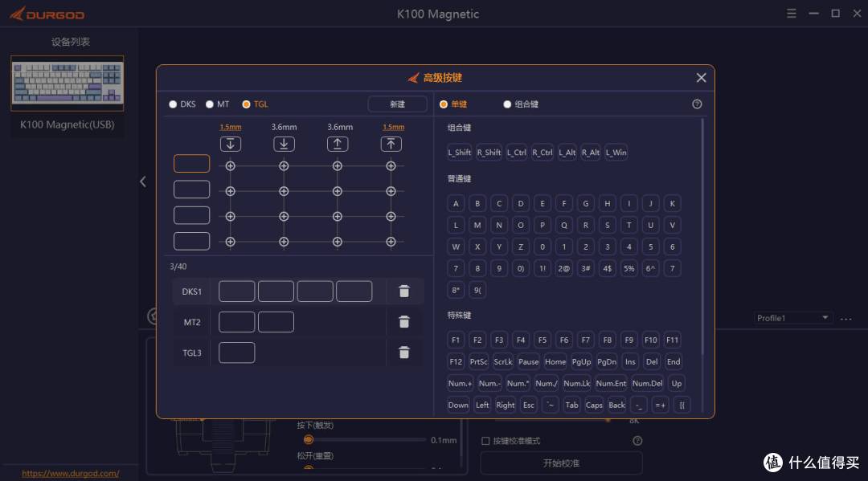This screenshot has height=481, width=868.
Task: Open the three-dot menu next to Profile1
Action: coord(845,319)
